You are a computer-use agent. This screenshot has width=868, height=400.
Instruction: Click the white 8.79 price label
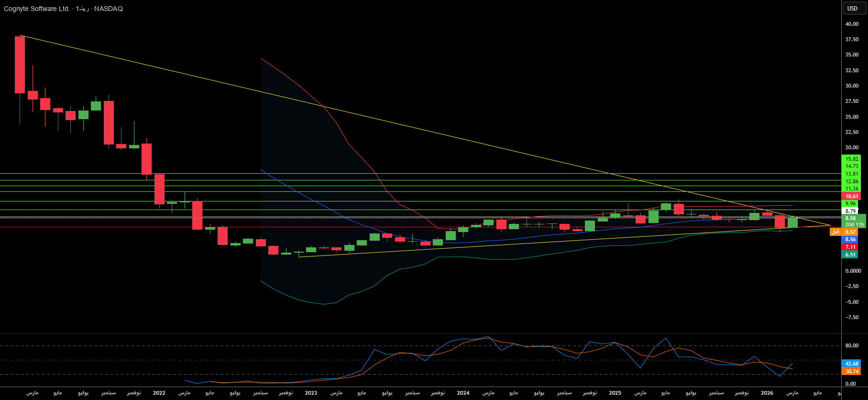click(850, 211)
